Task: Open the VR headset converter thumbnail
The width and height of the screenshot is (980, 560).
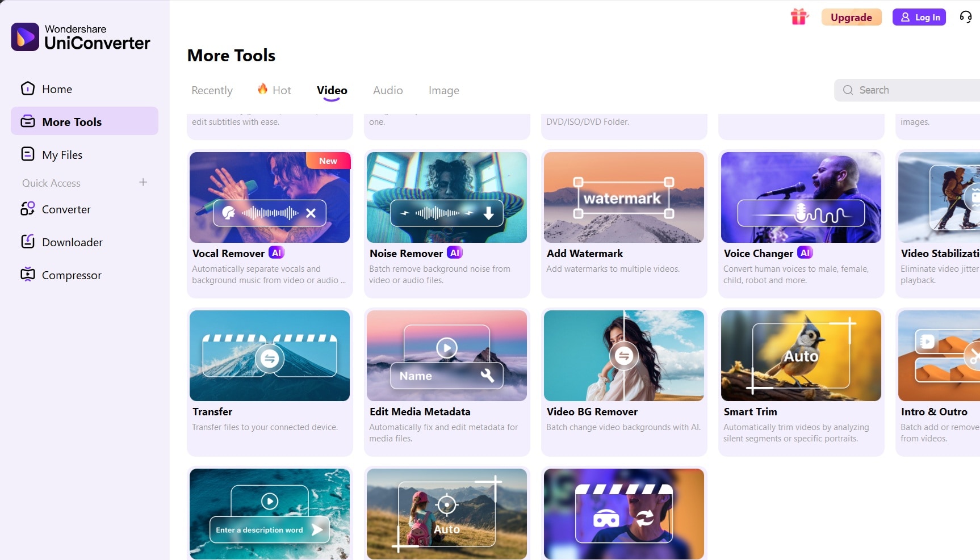Action: click(624, 514)
